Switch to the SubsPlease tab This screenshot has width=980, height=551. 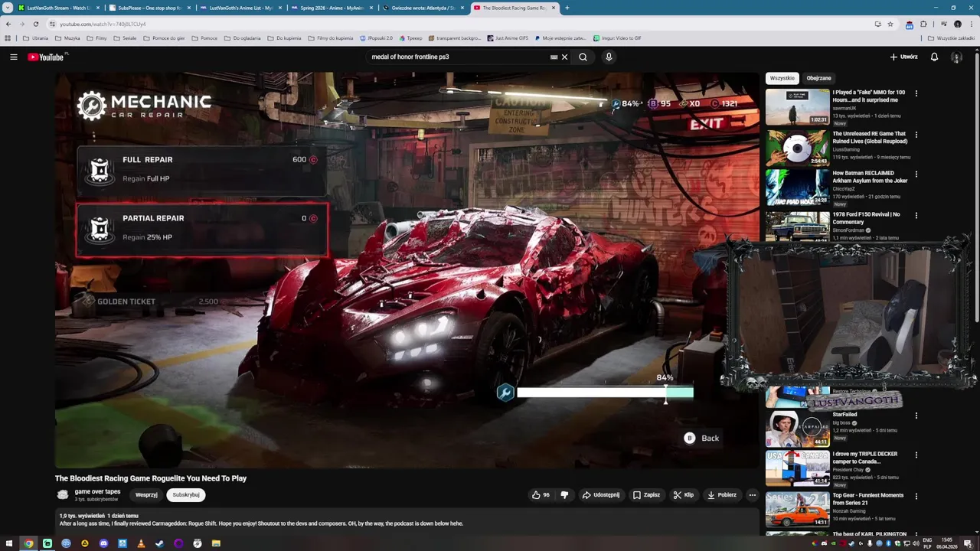(x=149, y=8)
